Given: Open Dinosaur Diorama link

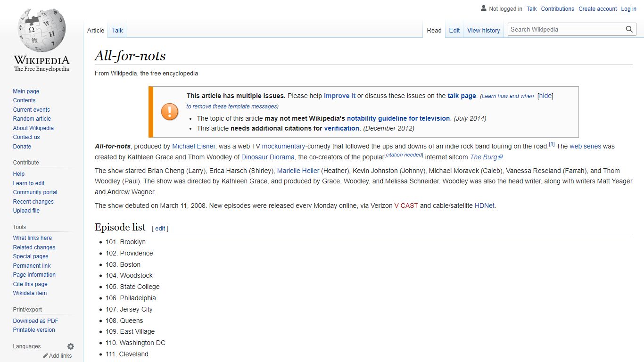Looking at the screenshot, I should [x=268, y=157].
